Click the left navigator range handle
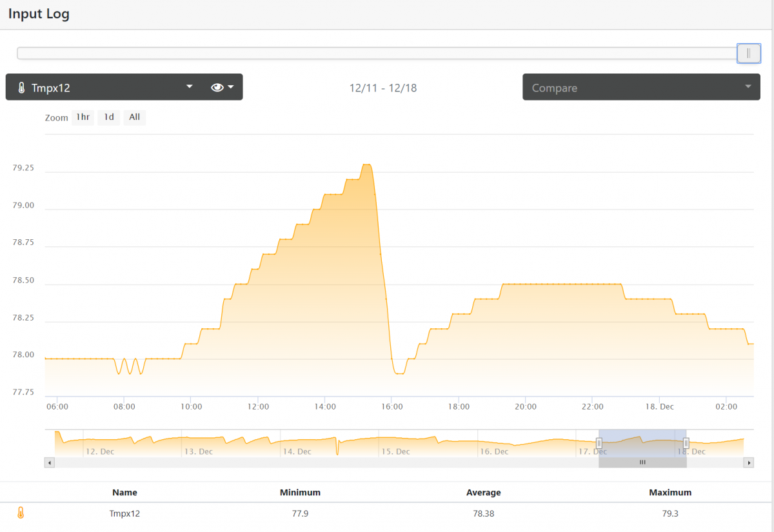This screenshot has height=532, width=774. click(x=599, y=443)
